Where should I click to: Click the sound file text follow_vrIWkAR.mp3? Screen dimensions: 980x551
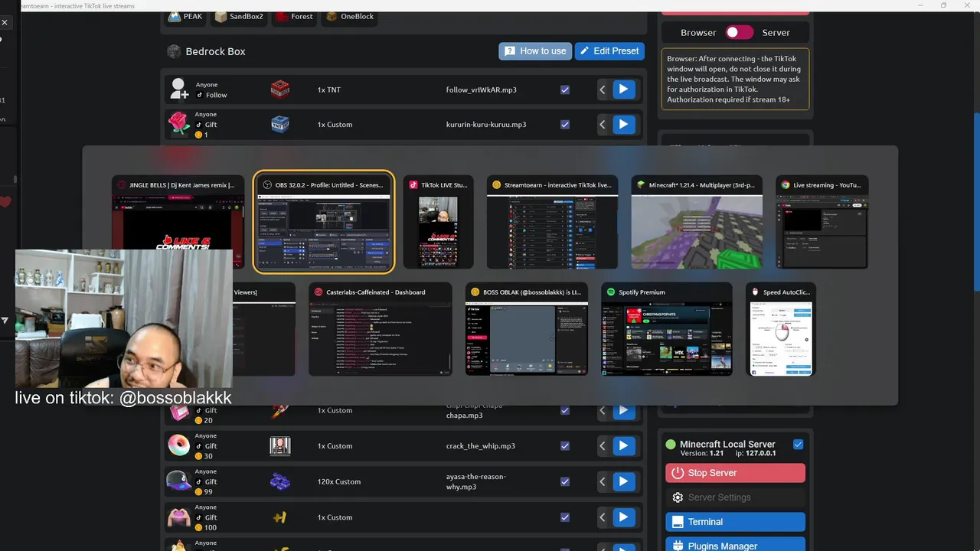tap(481, 90)
